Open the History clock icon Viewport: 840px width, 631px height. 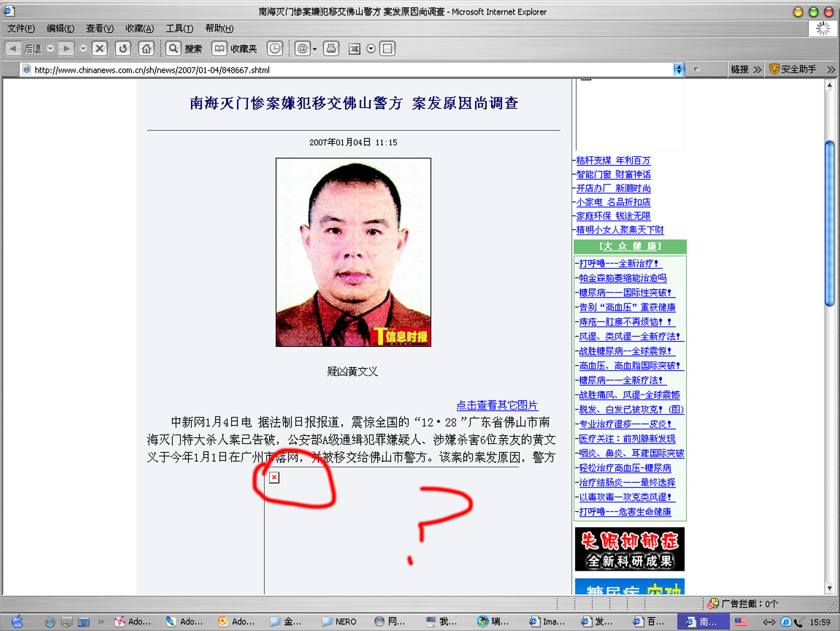click(275, 49)
